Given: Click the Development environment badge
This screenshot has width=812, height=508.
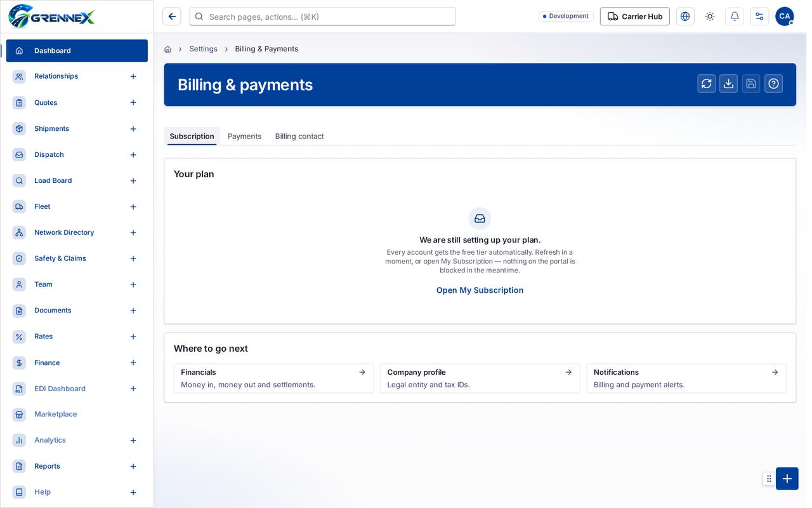Looking at the screenshot, I should (x=566, y=17).
